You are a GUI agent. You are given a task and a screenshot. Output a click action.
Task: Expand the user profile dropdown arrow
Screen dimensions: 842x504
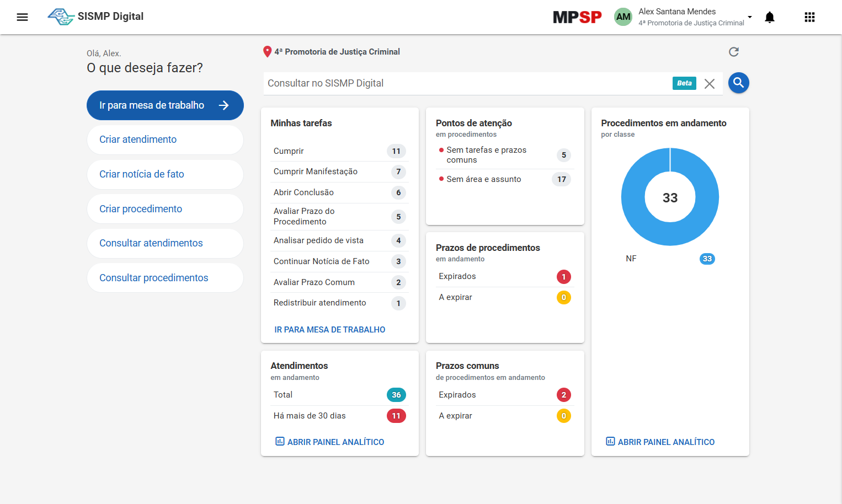pos(750,17)
